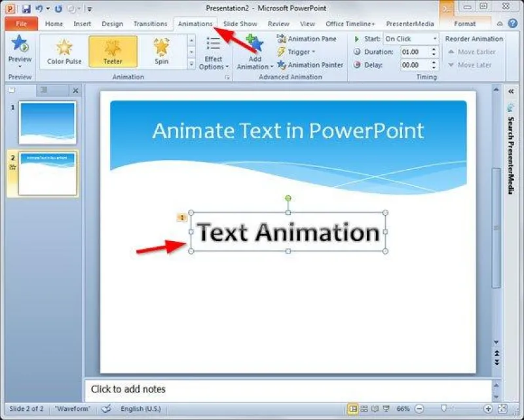Open Effect Options menu

click(x=214, y=53)
